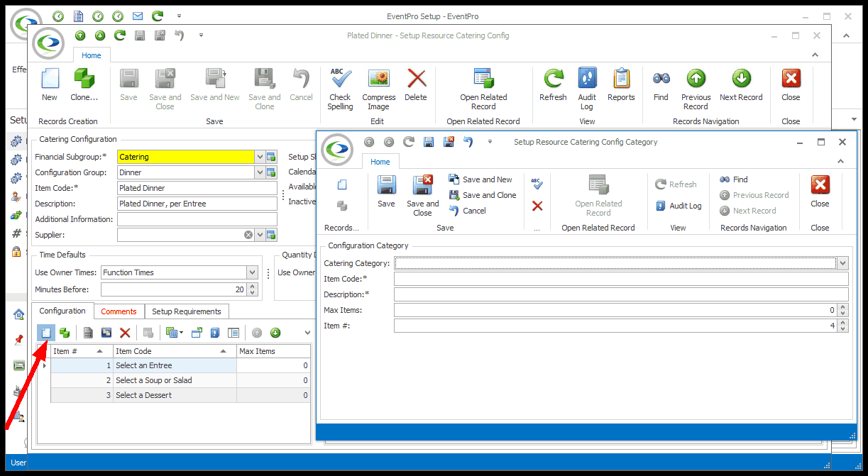Switch to the Comments tab
868x476 pixels.
click(119, 311)
